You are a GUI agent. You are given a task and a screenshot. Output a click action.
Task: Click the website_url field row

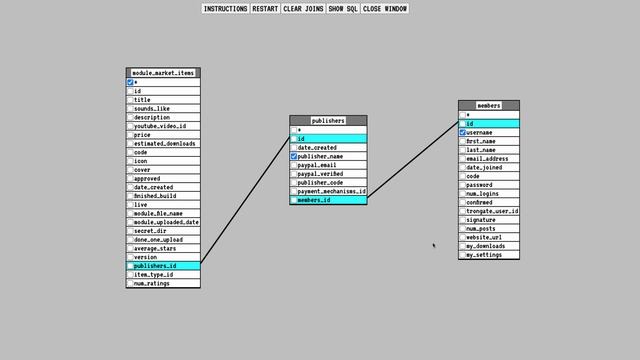tap(489, 237)
